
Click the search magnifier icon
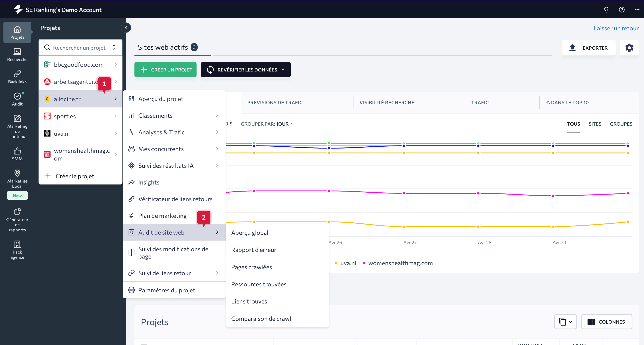47,48
